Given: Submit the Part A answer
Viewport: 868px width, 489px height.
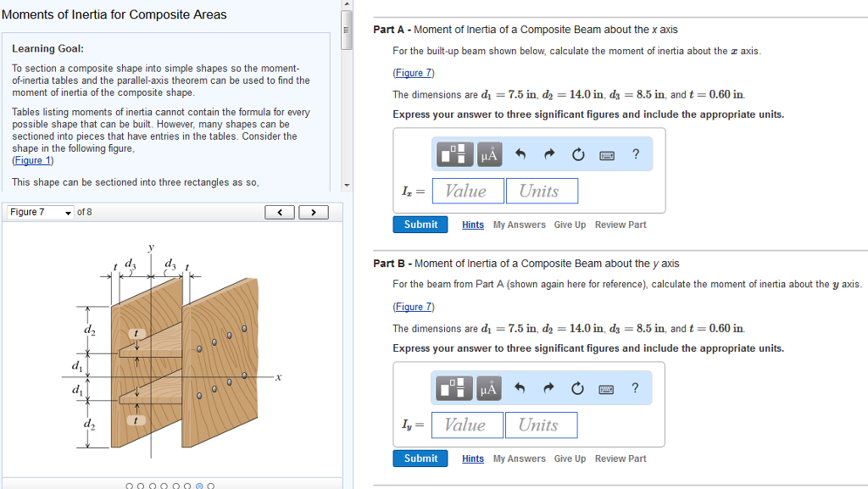Looking at the screenshot, I should (x=420, y=225).
